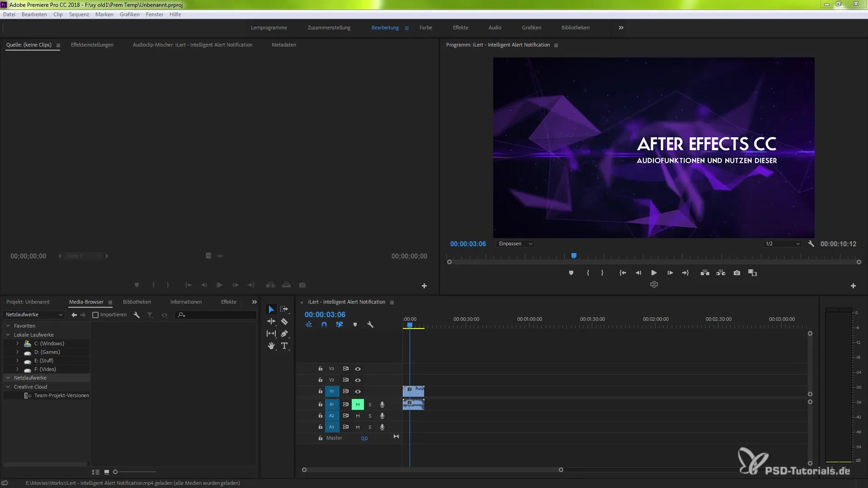The height and width of the screenshot is (488, 868).
Task: Unmute track A1
Action: (358, 405)
